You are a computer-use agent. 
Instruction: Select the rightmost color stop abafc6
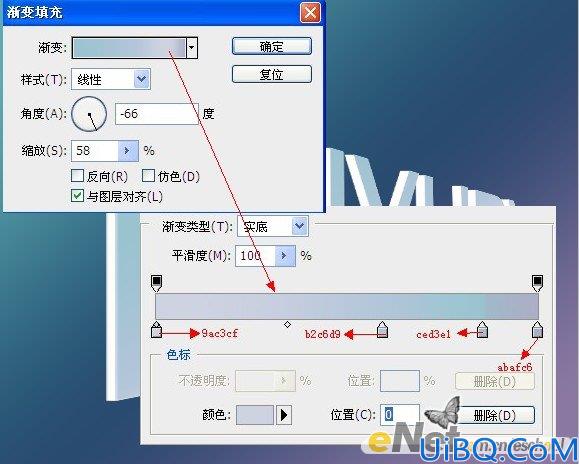click(x=537, y=330)
